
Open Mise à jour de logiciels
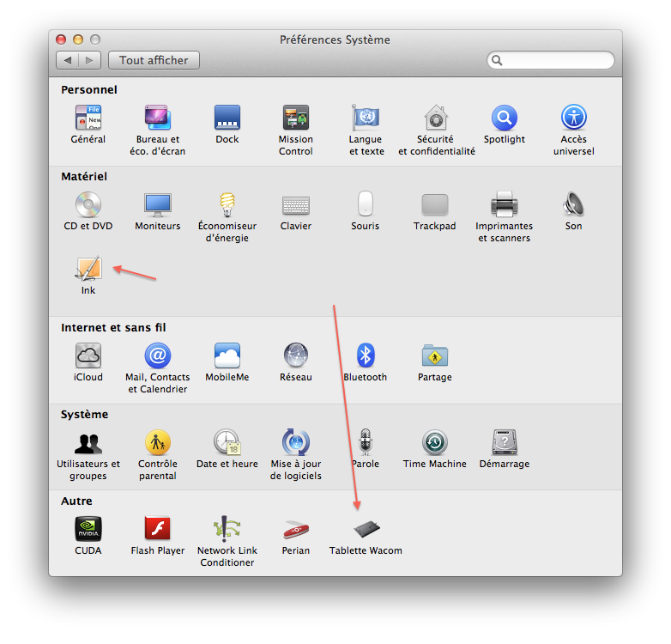click(295, 443)
